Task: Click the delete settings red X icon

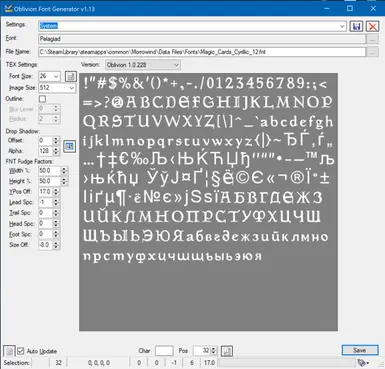Action: (373, 26)
